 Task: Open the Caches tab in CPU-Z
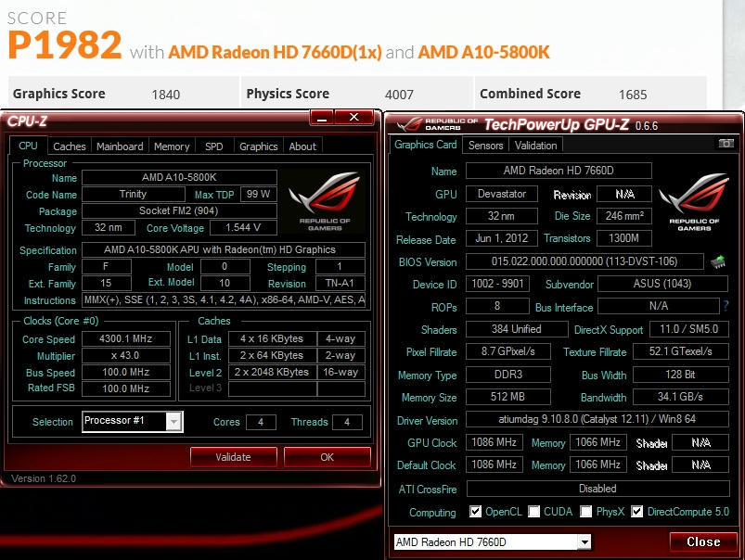point(70,146)
